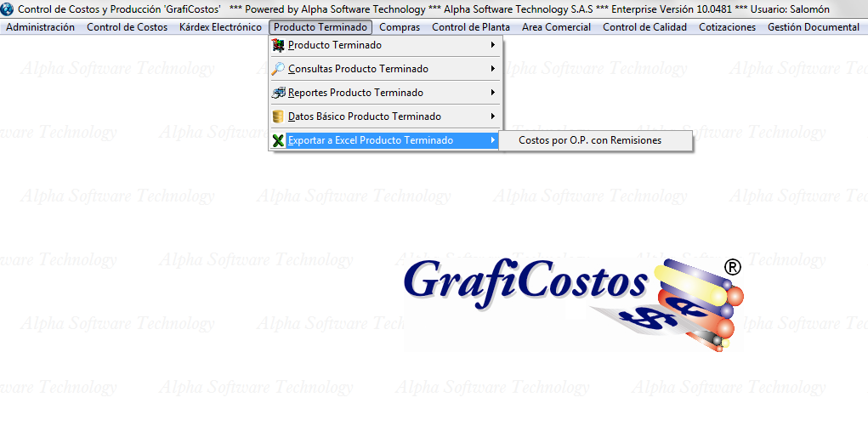Click the Excel icon for Exportar a Excel
Image resolution: width=868 pixels, height=426 pixels.
[x=278, y=140]
